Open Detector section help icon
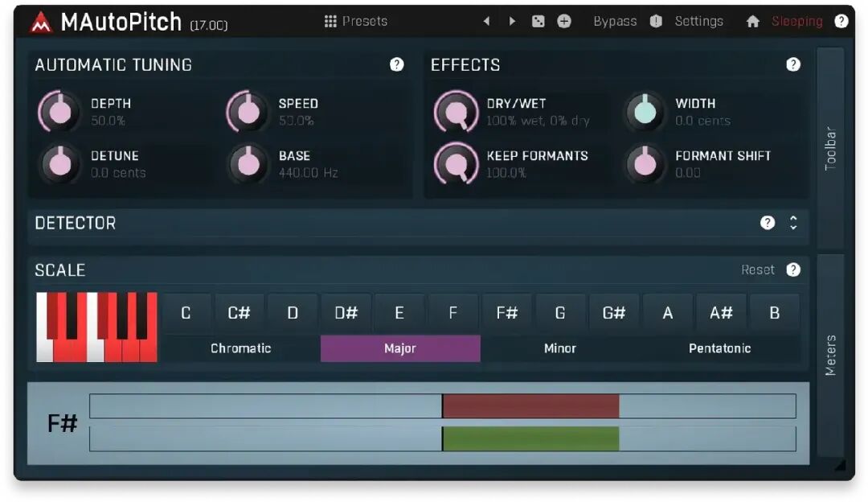Screen dimensions: 868x502 tap(768, 223)
